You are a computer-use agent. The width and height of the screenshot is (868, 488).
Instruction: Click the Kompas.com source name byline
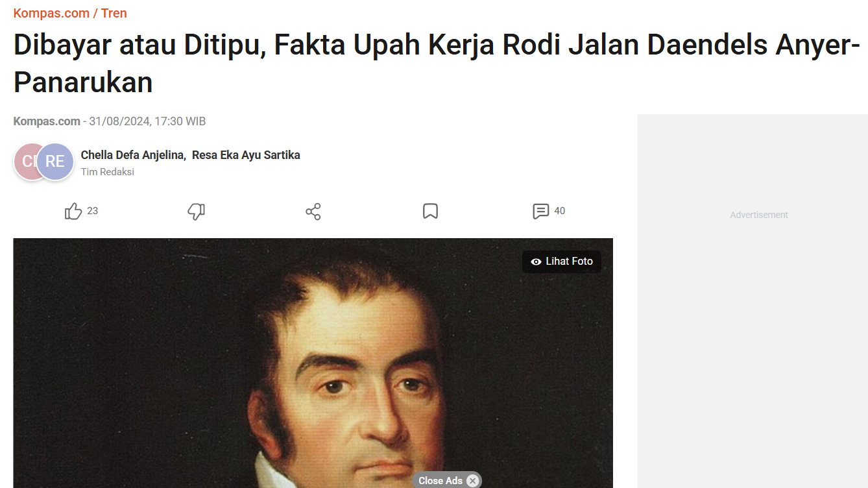[46, 121]
